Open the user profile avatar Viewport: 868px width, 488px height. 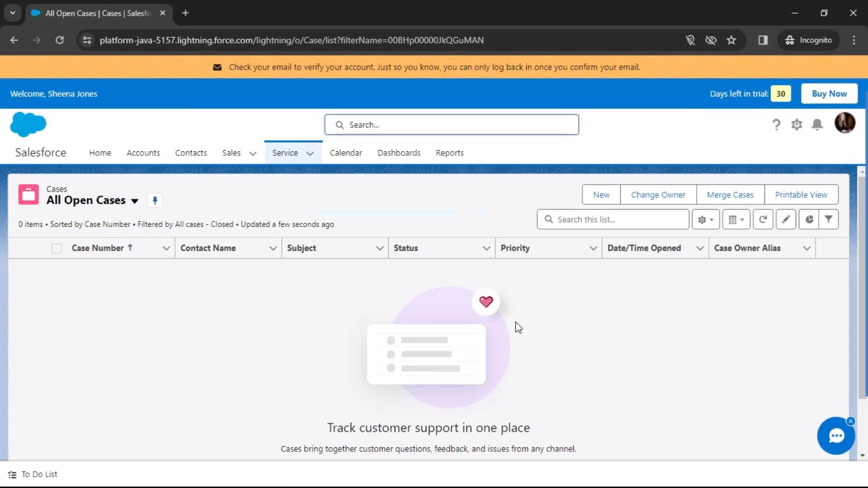point(844,123)
